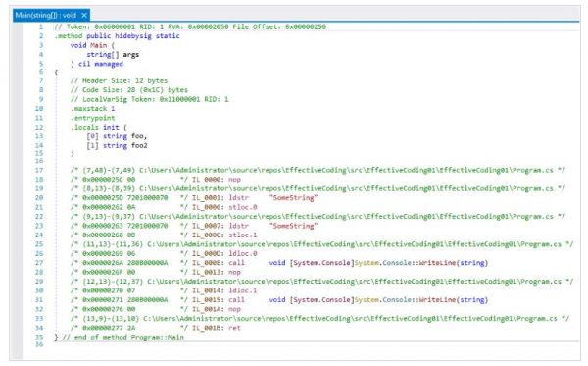Click the ldstr opcode at IL_0001
Screen dimensions: 588x366
point(238,198)
